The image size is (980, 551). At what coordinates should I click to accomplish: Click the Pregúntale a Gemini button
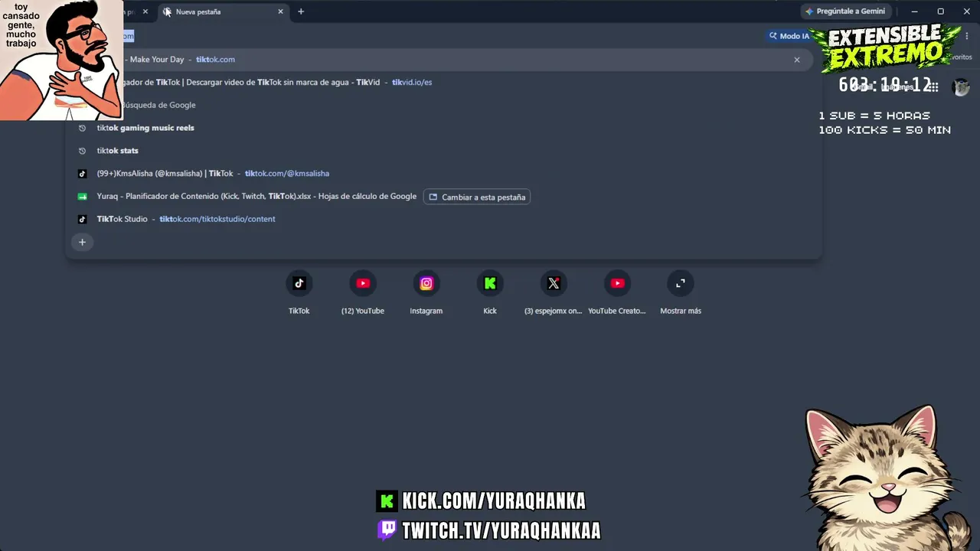click(845, 11)
